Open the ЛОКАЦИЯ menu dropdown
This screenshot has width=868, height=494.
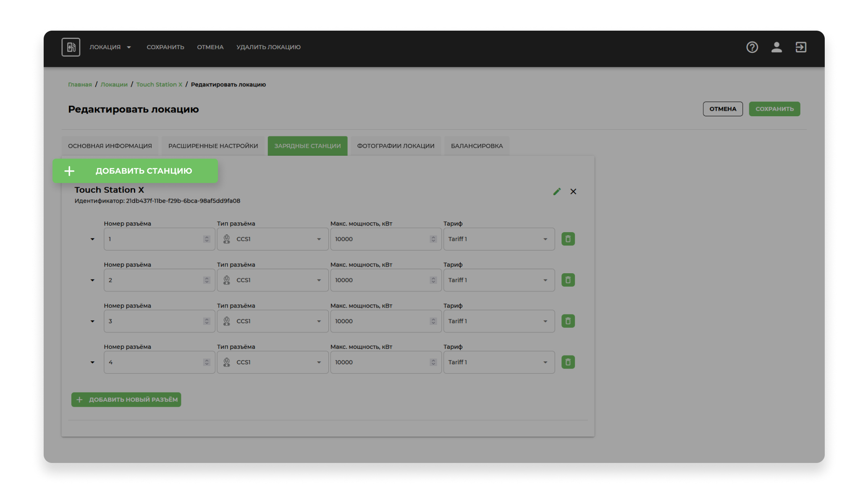pyautogui.click(x=110, y=47)
